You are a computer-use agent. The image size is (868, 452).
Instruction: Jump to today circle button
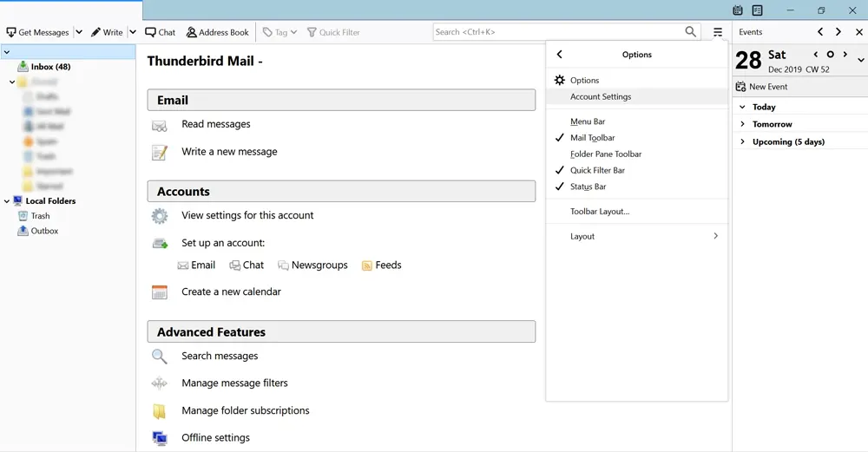pyautogui.click(x=831, y=54)
